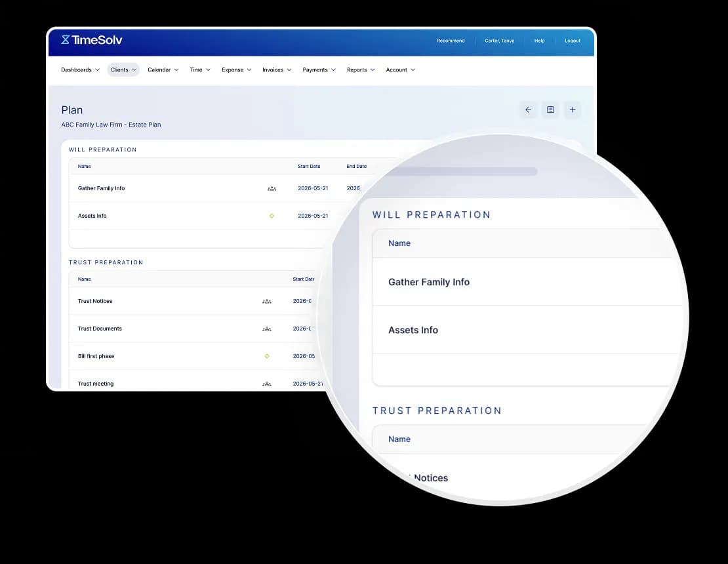Select the Trust meeting row

pos(96,384)
